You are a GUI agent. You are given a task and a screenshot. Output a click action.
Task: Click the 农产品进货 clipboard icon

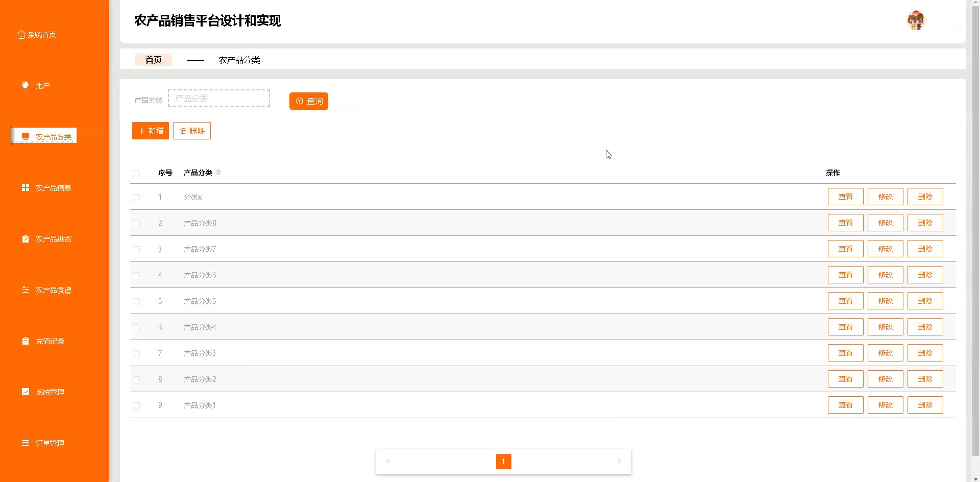pyautogui.click(x=25, y=239)
